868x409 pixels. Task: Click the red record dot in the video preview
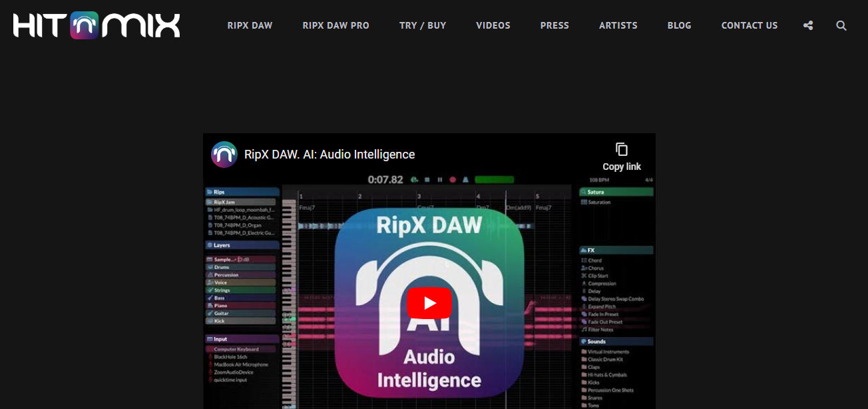453,180
